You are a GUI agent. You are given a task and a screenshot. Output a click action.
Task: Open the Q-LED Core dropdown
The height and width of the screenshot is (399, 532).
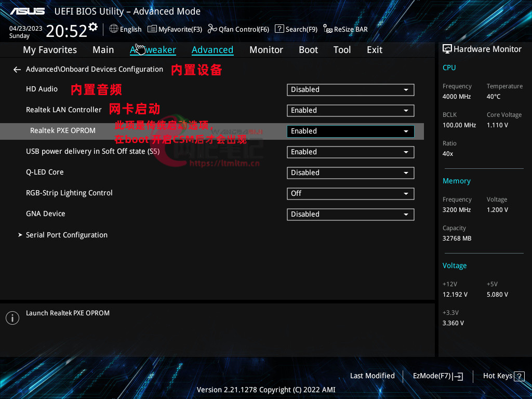(351, 172)
